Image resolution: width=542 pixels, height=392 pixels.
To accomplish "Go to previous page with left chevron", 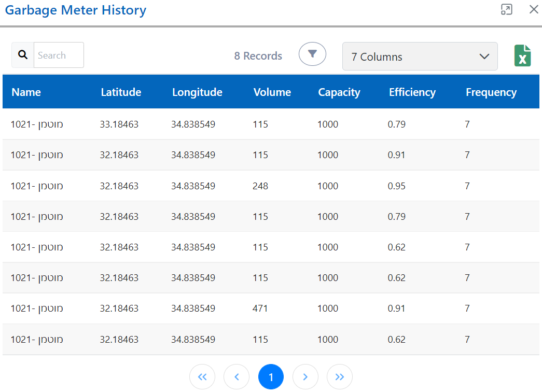I will click(x=237, y=376).
